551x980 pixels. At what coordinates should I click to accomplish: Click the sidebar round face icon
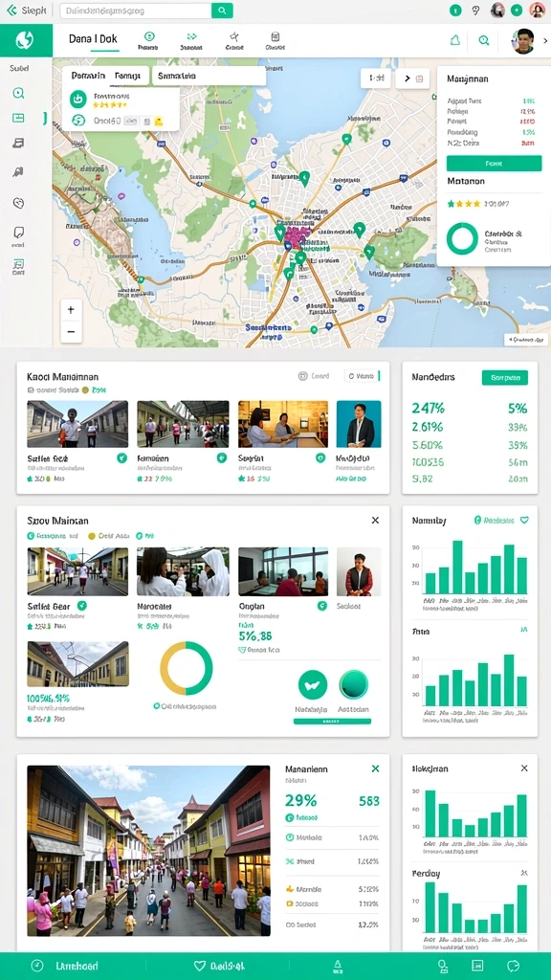[x=18, y=203]
